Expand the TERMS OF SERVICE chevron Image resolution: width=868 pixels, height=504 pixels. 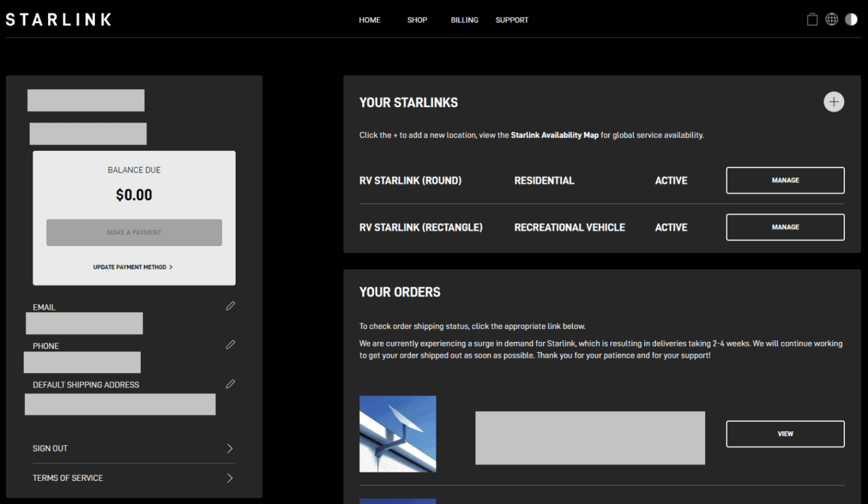230,478
